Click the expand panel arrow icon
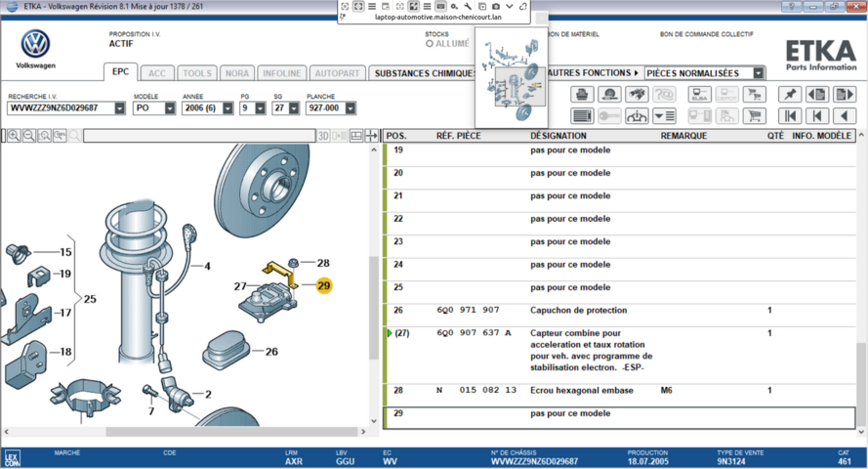The image size is (868, 469). pyautogui.click(x=371, y=136)
